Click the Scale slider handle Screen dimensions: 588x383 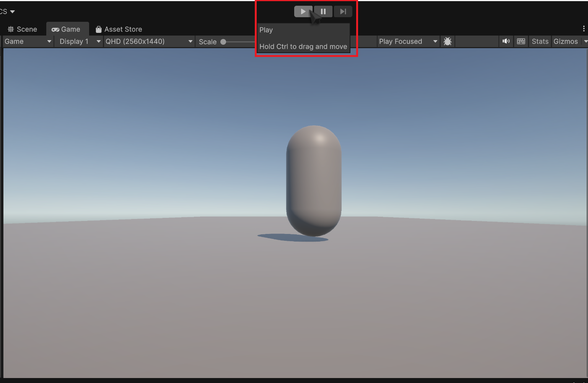coord(223,42)
